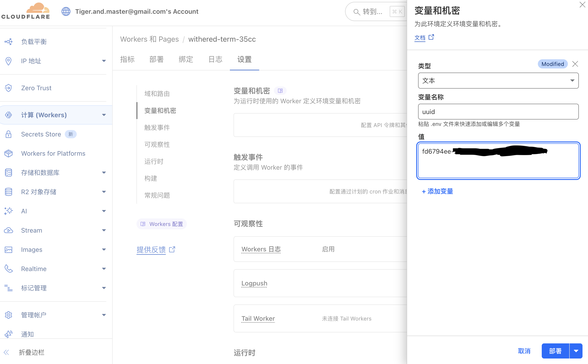This screenshot has height=364, width=588.
Task: Click the 取消 cancel button
Action: (x=524, y=351)
